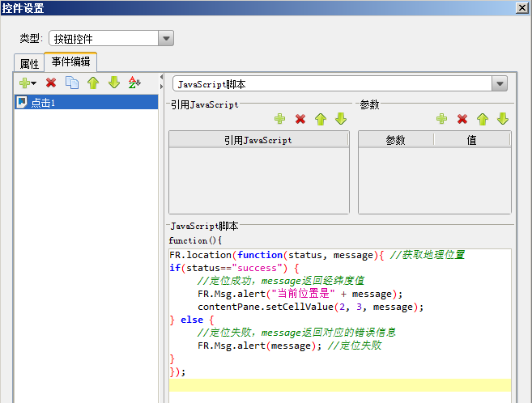
Task: Switch to the 属性 tab
Action: click(x=29, y=63)
